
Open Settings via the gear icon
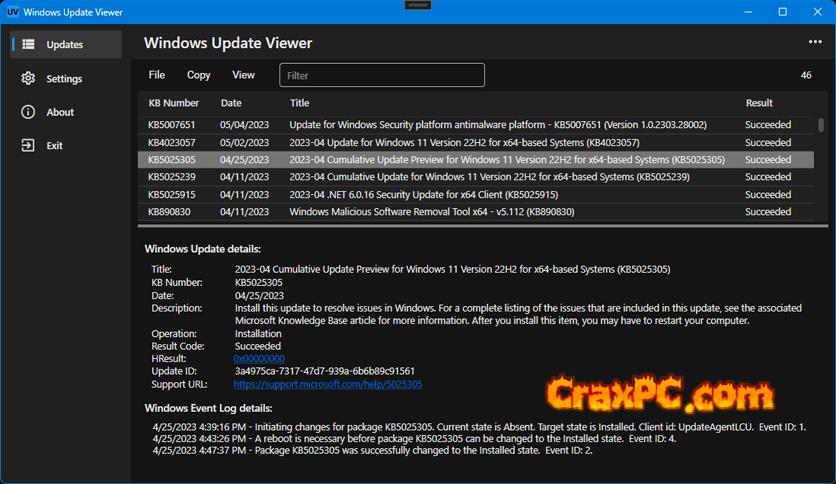pyautogui.click(x=28, y=78)
